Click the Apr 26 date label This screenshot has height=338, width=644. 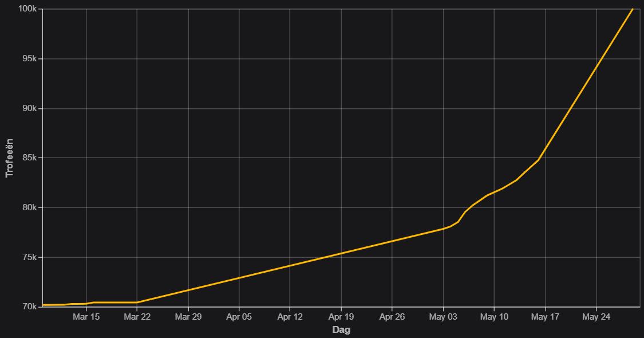(392, 317)
